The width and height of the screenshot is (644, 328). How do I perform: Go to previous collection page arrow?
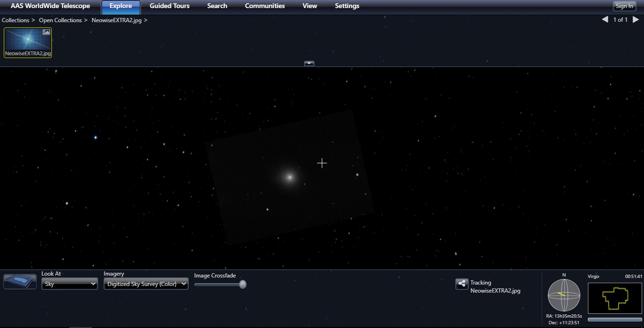[605, 20]
